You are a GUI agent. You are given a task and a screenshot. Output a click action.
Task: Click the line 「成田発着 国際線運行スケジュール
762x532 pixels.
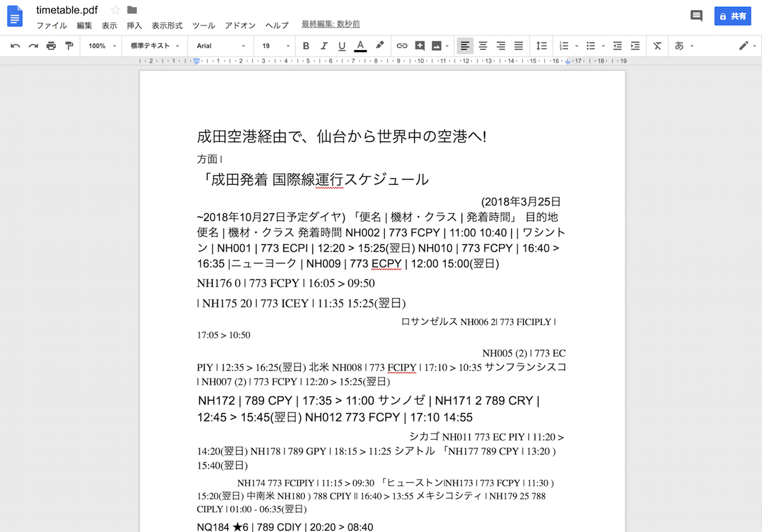tap(313, 180)
